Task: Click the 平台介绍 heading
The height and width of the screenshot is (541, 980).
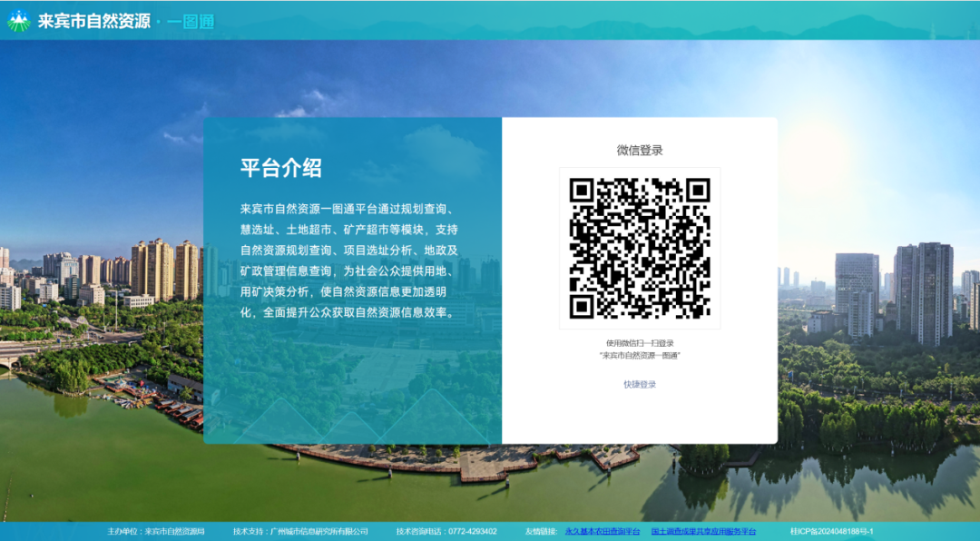Action: [280, 168]
